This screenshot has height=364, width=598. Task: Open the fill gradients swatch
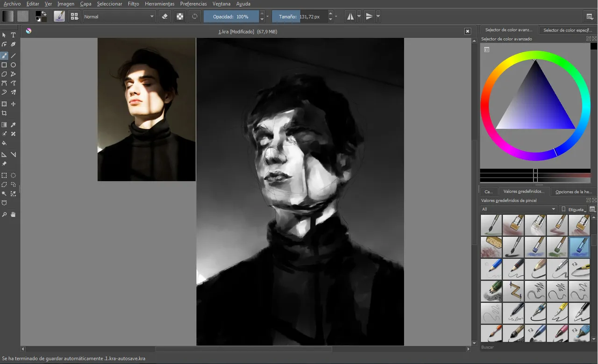pos(8,16)
